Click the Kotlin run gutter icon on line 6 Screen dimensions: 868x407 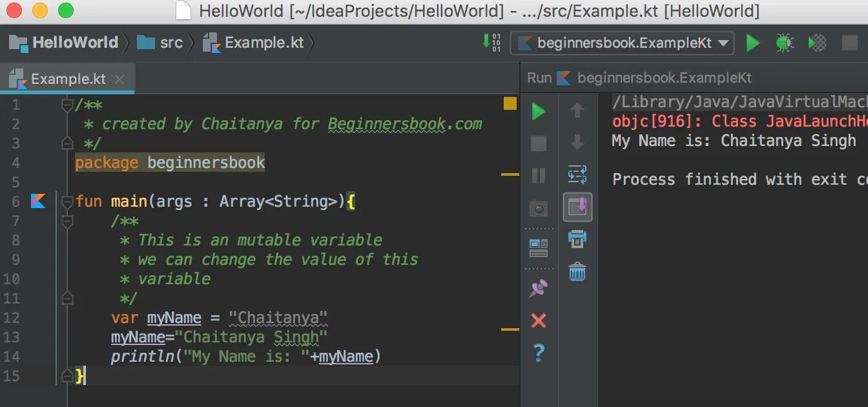point(38,202)
